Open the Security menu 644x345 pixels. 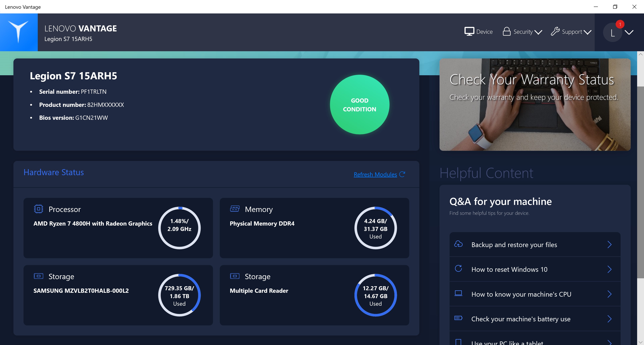(x=523, y=32)
